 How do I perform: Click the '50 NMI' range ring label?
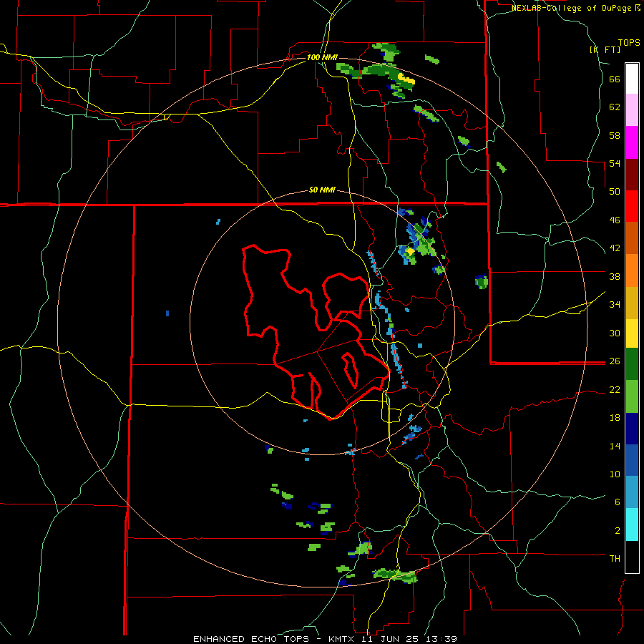322,190
